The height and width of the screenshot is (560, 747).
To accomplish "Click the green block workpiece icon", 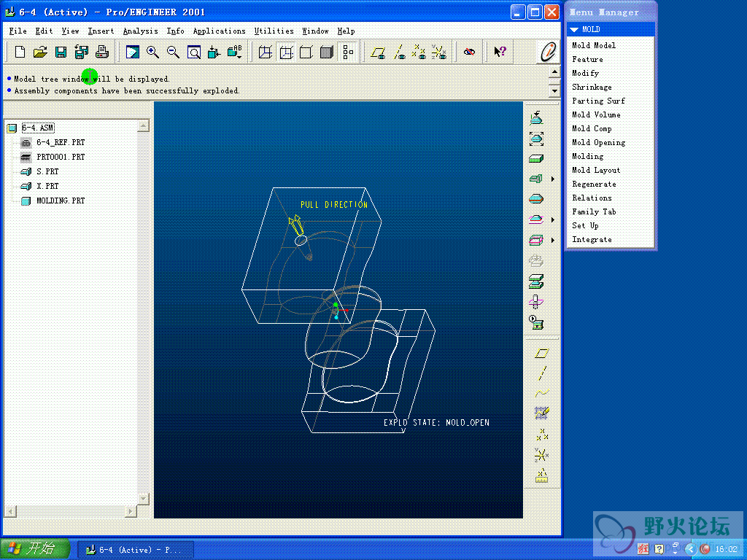I will (x=536, y=158).
